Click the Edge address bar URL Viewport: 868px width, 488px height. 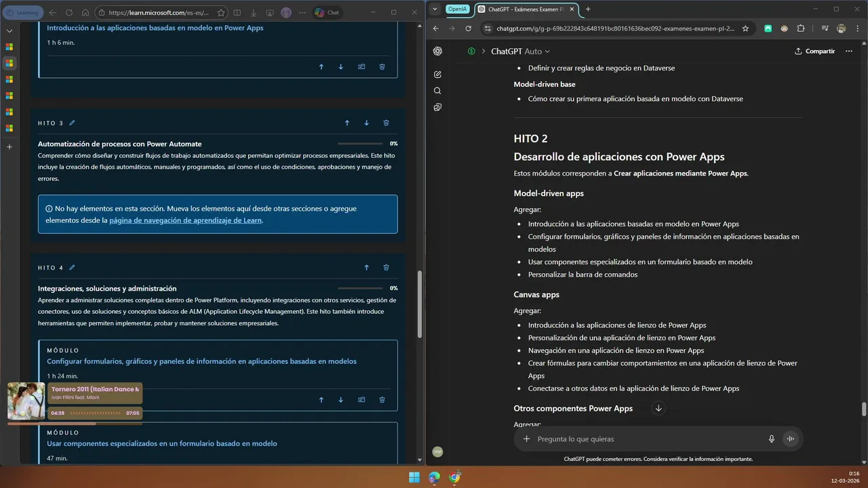(159, 12)
